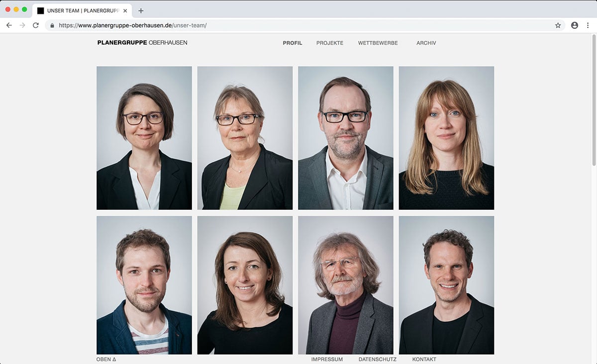This screenshot has width=597, height=364.
Task: Open the PROFIL menu item
Action: click(293, 43)
